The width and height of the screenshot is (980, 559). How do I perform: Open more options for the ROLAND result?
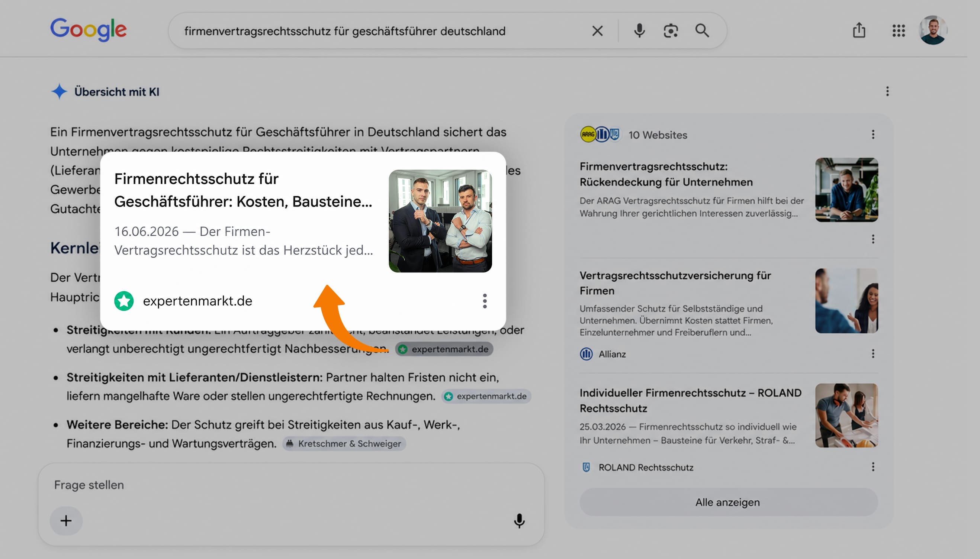[x=873, y=467]
